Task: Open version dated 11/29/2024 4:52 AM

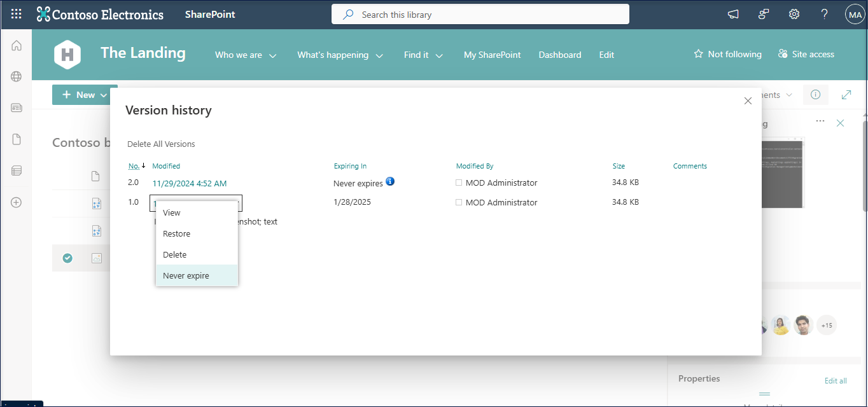Action: click(x=188, y=183)
